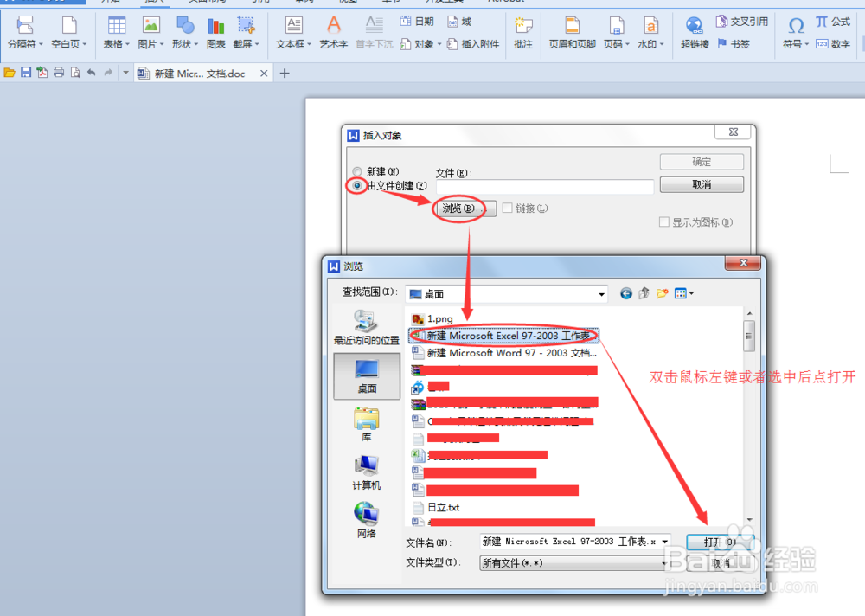Open 计算机 in places sidebar

coord(366,473)
